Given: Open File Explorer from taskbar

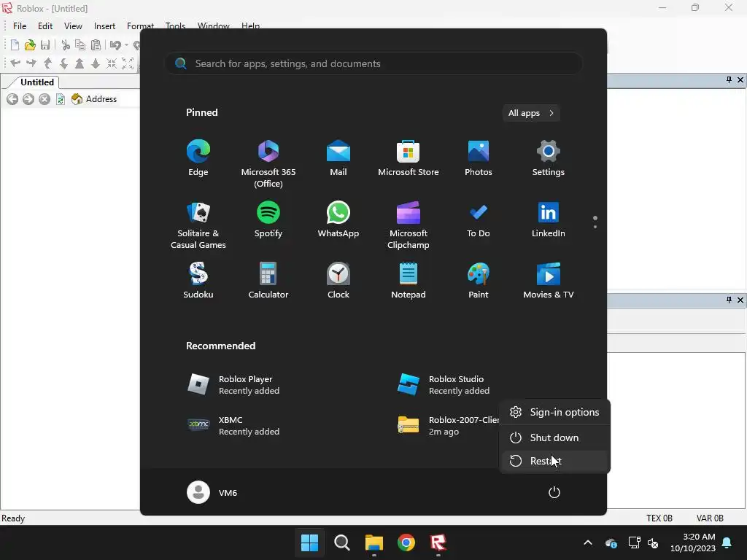Looking at the screenshot, I should point(374,542).
